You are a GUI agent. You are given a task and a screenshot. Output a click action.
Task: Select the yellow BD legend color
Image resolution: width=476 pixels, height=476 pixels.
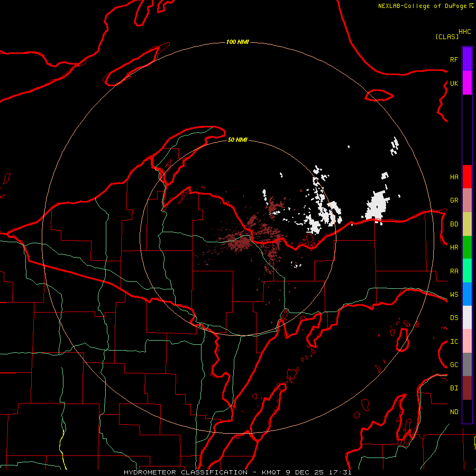467,224
